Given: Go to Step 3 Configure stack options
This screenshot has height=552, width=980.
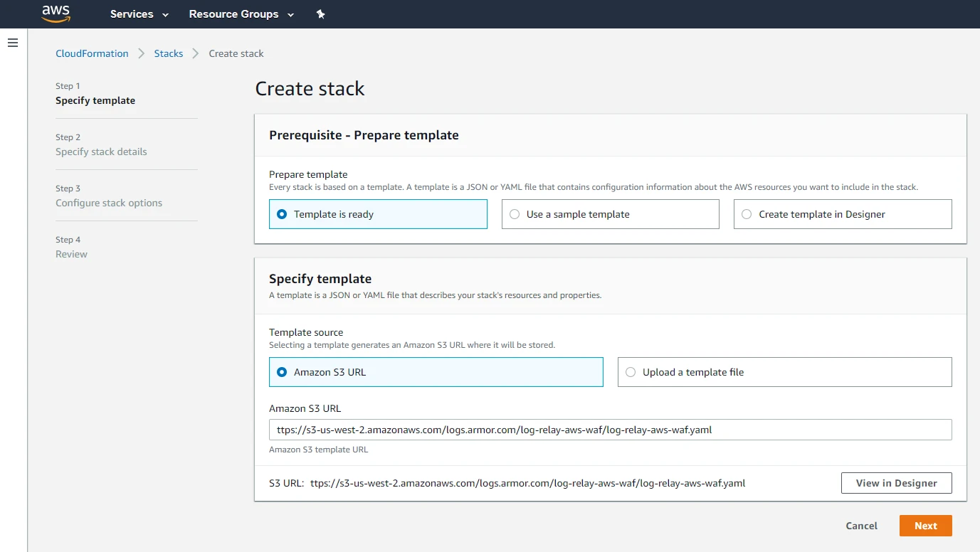Looking at the screenshot, I should click(x=109, y=203).
